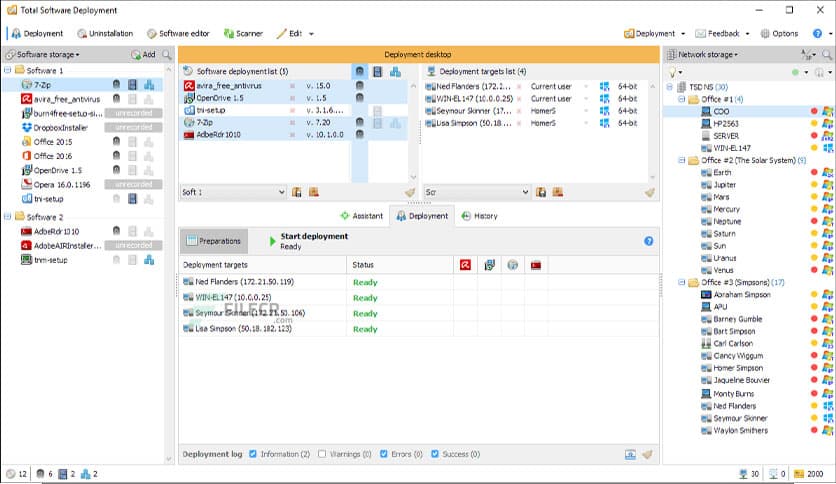This screenshot has width=836, height=484.
Task: Click the search icon in the Network storage header
Action: (x=827, y=54)
